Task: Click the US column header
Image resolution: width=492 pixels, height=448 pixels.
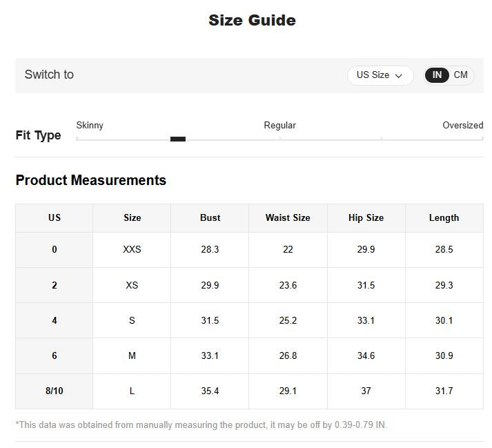Action: 55,217
